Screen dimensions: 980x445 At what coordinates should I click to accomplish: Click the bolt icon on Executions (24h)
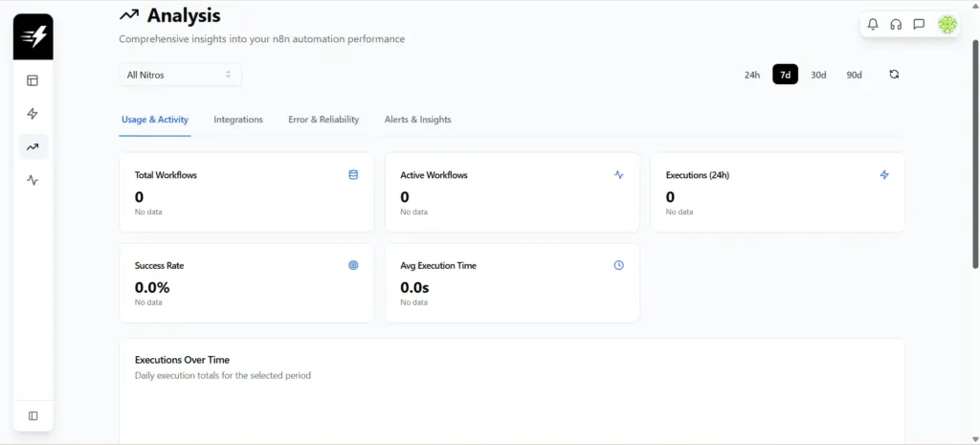[x=884, y=175]
